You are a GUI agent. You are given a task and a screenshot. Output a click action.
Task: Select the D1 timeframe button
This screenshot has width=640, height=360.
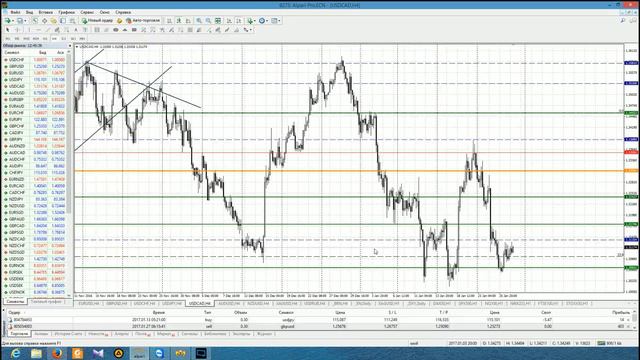click(x=64, y=39)
